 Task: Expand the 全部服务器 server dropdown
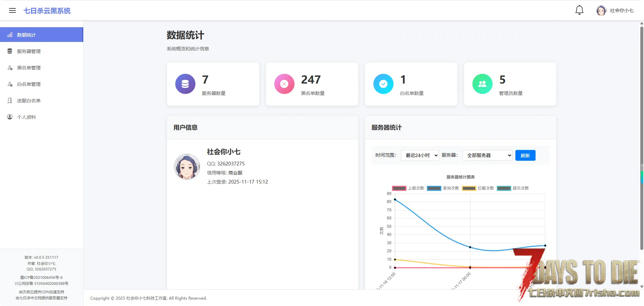click(487, 155)
